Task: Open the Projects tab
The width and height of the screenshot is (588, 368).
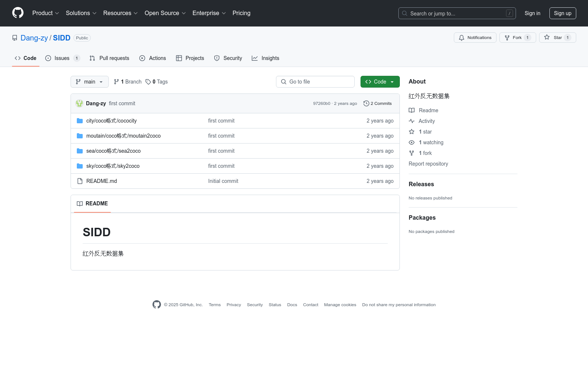Action: click(x=190, y=58)
